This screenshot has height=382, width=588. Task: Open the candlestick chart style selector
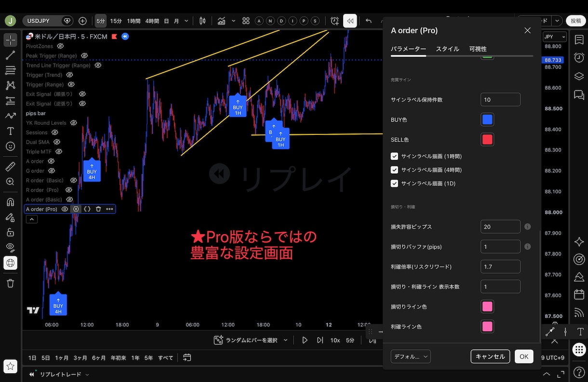pyautogui.click(x=202, y=21)
